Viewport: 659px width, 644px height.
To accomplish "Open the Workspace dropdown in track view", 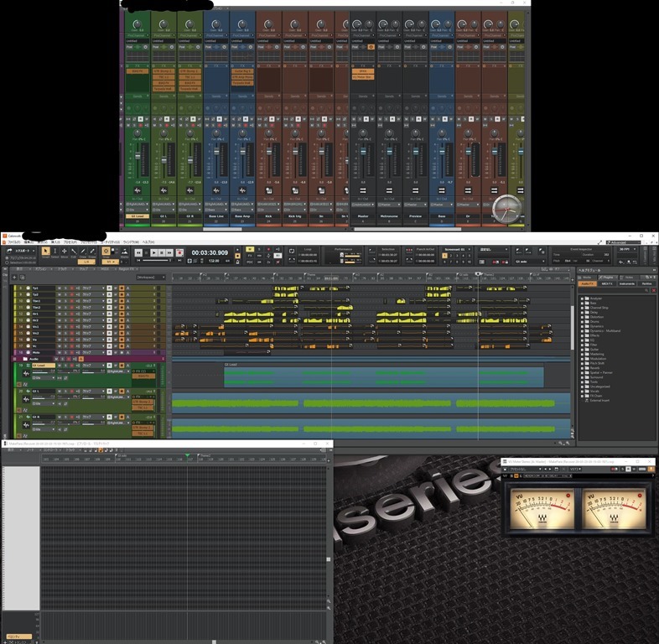I will (151, 277).
